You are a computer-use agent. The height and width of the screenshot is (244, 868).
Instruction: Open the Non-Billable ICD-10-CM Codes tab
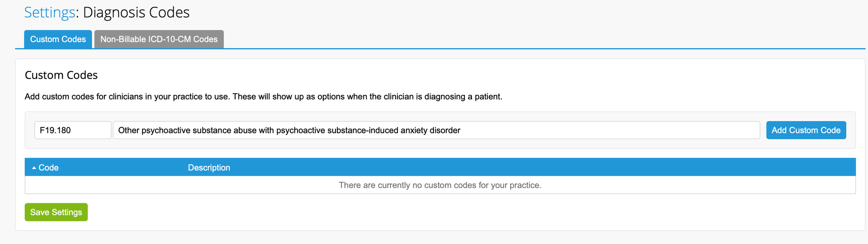159,39
